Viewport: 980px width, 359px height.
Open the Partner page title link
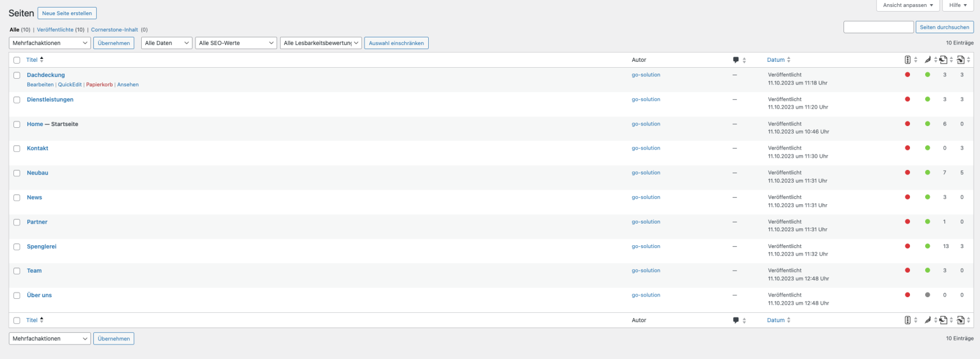click(37, 222)
